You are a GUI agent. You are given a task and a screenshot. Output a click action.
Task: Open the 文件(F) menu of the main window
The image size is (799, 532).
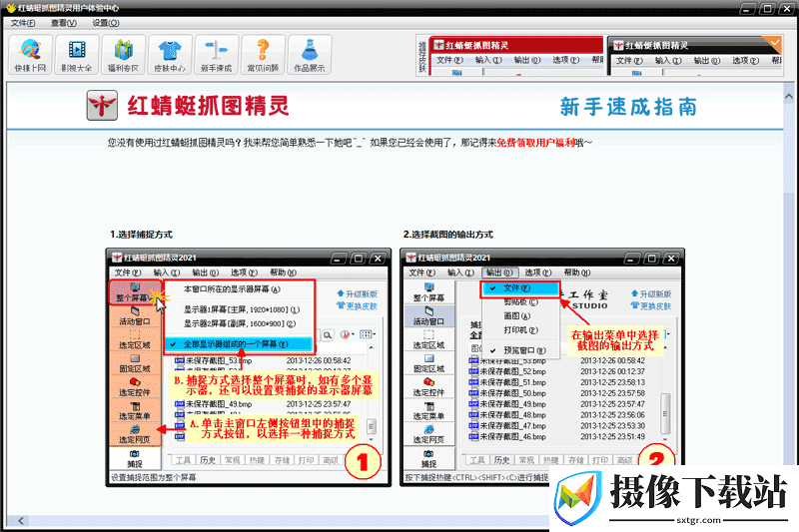click(x=23, y=23)
